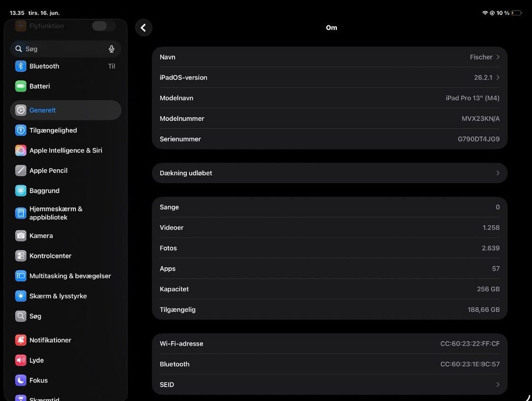Open the Kamera settings icon
Screen dimensions: 532x401
point(21,236)
